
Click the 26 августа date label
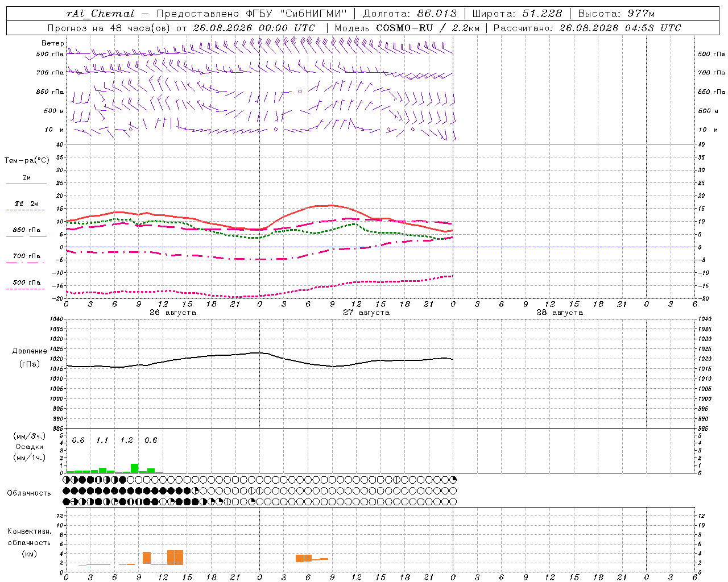tap(173, 313)
